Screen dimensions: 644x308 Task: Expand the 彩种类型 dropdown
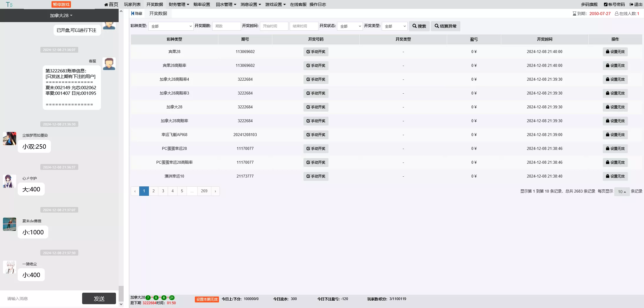[x=171, y=26]
